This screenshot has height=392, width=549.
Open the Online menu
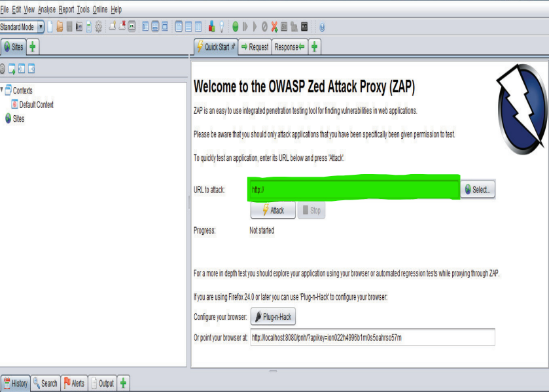100,9
